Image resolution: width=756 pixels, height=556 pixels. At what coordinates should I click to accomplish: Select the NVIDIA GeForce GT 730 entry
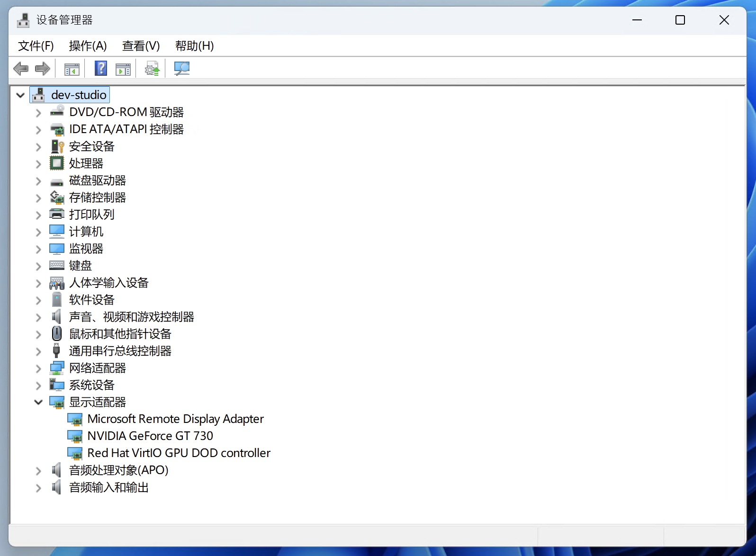pyautogui.click(x=150, y=436)
